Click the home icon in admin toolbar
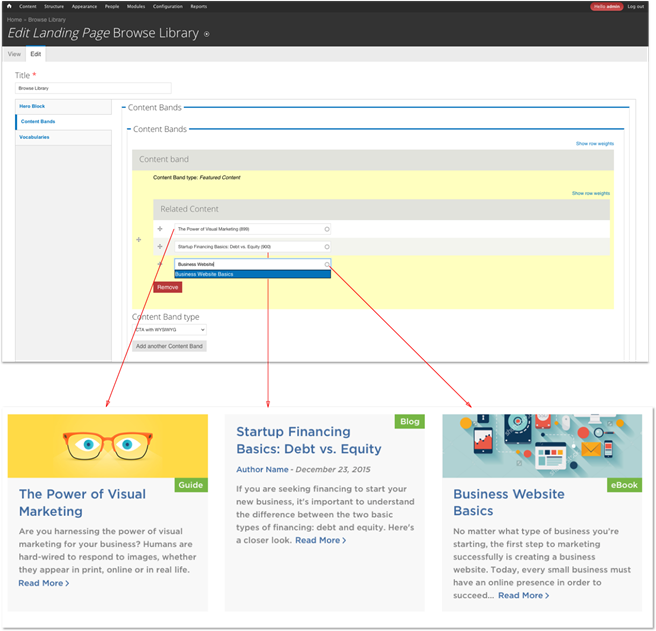656x631 pixels. click(x=9, y=6)
